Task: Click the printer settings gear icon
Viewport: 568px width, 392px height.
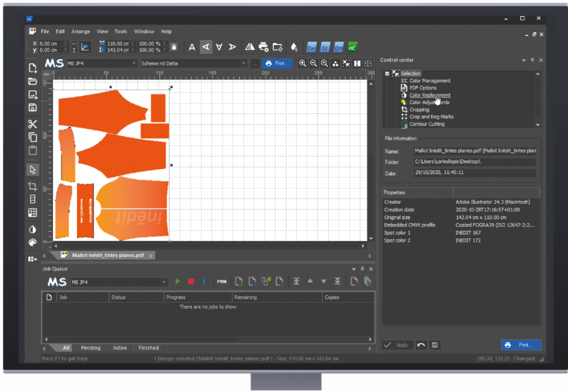Action: pyautogui.click(x=263, y=47)
